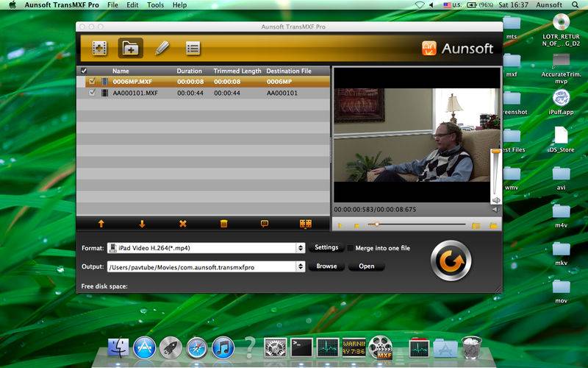The image size is (588, 368).
Task: Open the File menu
Action: point(112,5)
